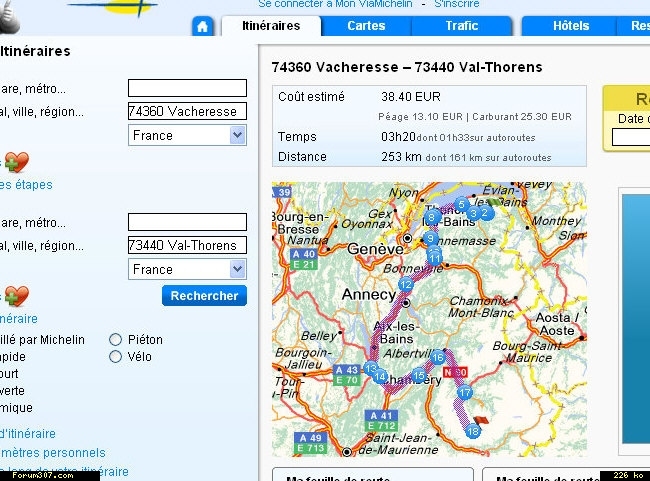Image resolution: width=650 pixels, height=481 pixels.
Task: Open the étapes link under departure
Action: pyautogui.click(x=26, y=185)
